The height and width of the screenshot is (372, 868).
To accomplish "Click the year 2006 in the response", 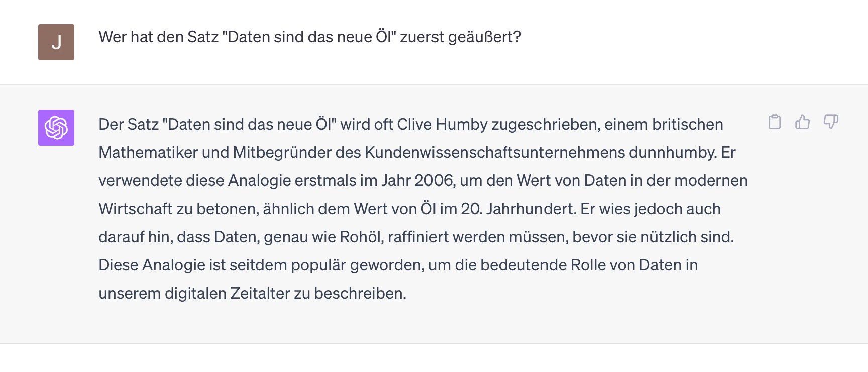I will [x=433, y=180].
